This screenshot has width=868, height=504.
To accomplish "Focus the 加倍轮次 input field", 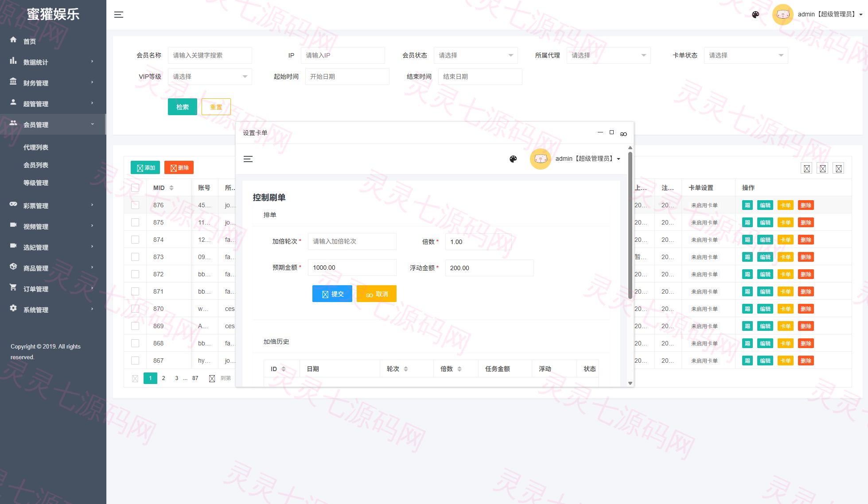I will (352, 241).
